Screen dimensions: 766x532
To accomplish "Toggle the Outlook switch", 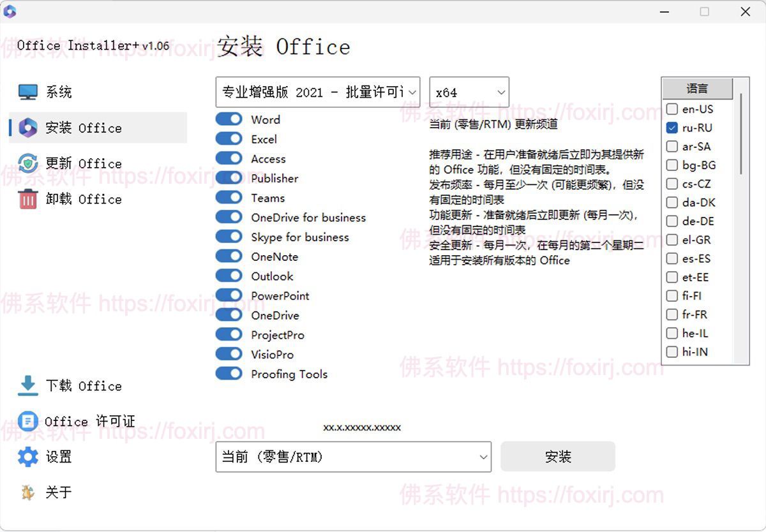I will pos(229,276).
